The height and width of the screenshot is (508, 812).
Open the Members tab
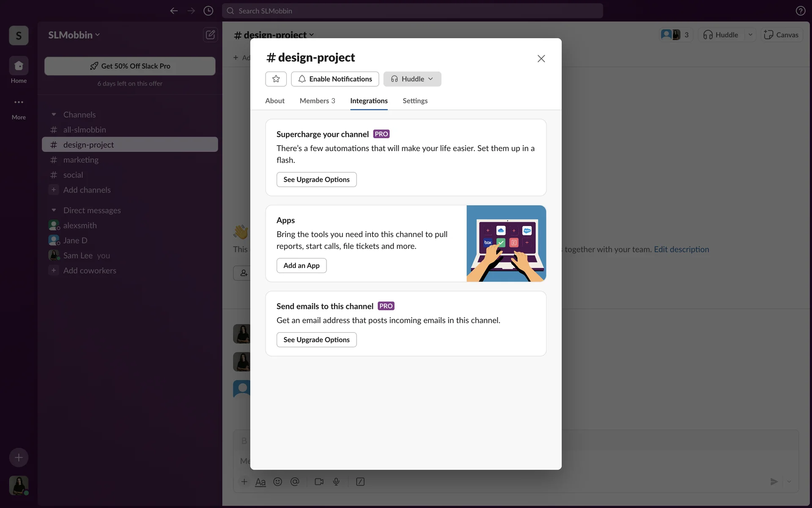tap(317, 101)
